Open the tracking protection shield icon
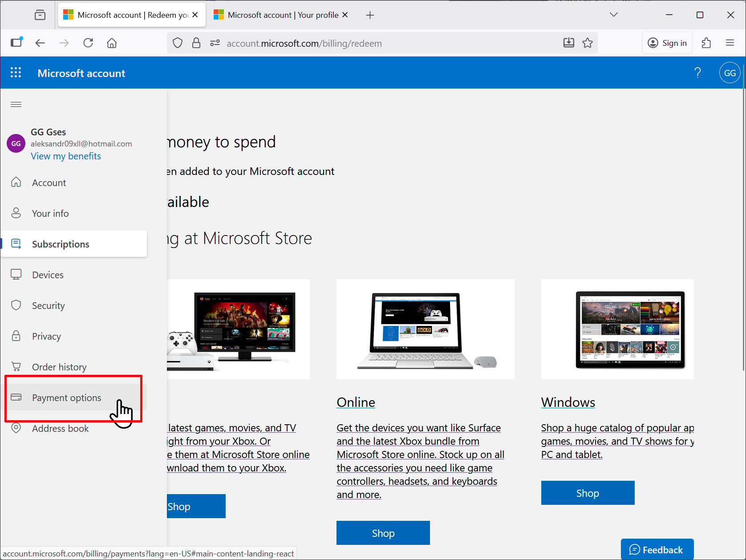This screenshot has height=560, width=746. [x=178, y=43]
